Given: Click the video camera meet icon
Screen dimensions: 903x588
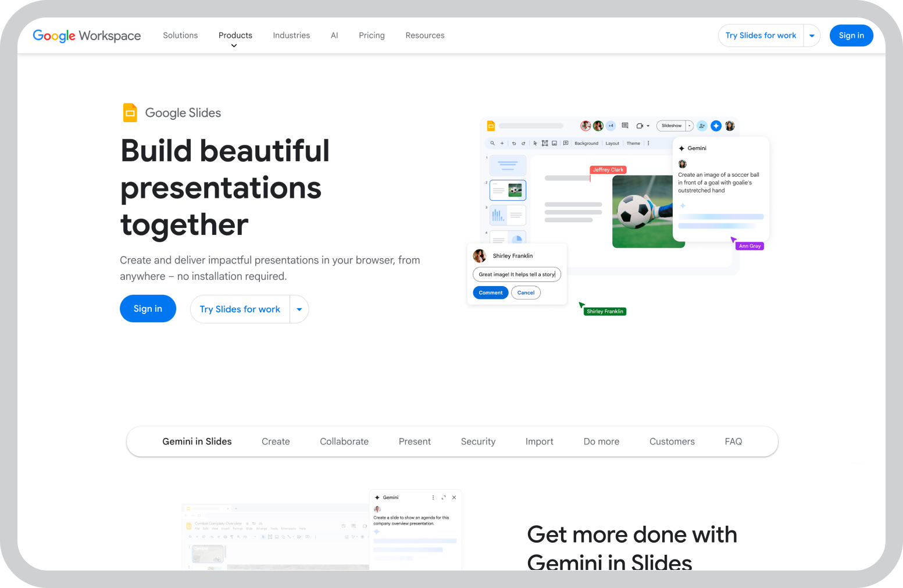Looking at the screenshot, I should pyautogui.click(x=640, y=126).
